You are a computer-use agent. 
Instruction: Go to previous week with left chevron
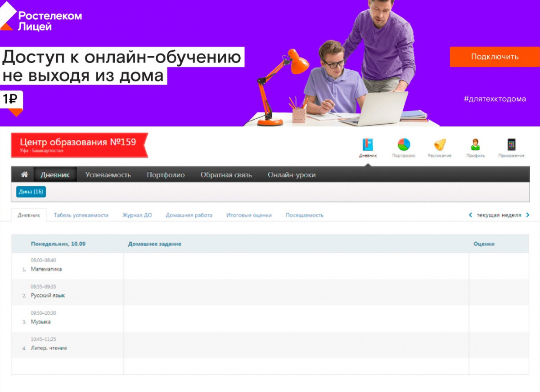coord(471,215)
